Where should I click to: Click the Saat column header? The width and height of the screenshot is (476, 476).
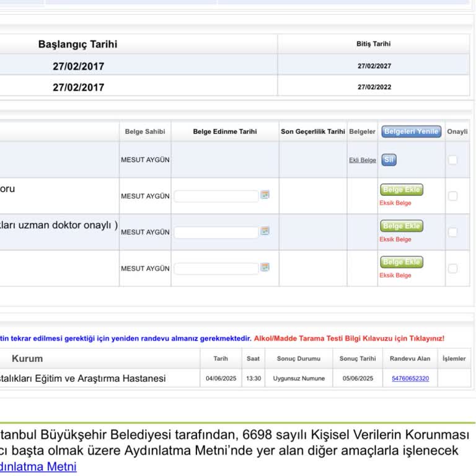[x=253, y=358]
